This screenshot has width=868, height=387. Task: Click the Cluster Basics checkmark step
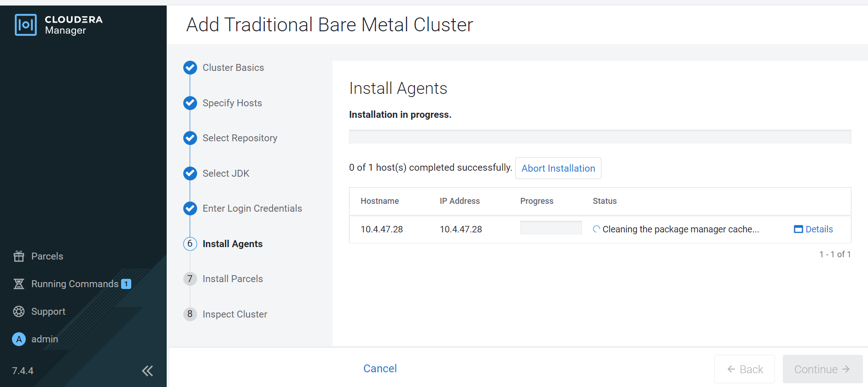click(x=190, y=68)
